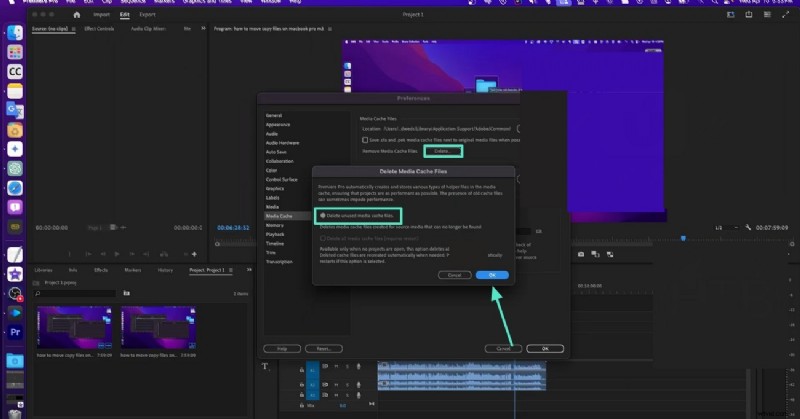The image size is (800, 419).
Task: Select 'Delete unused media cache files' radio
Action: click(322, 216)
